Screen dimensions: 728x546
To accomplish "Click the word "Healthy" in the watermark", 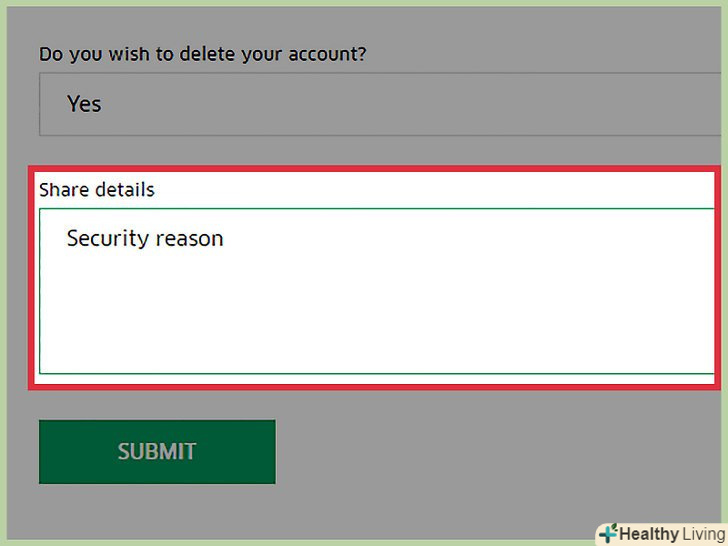I will tap(647, 534).
